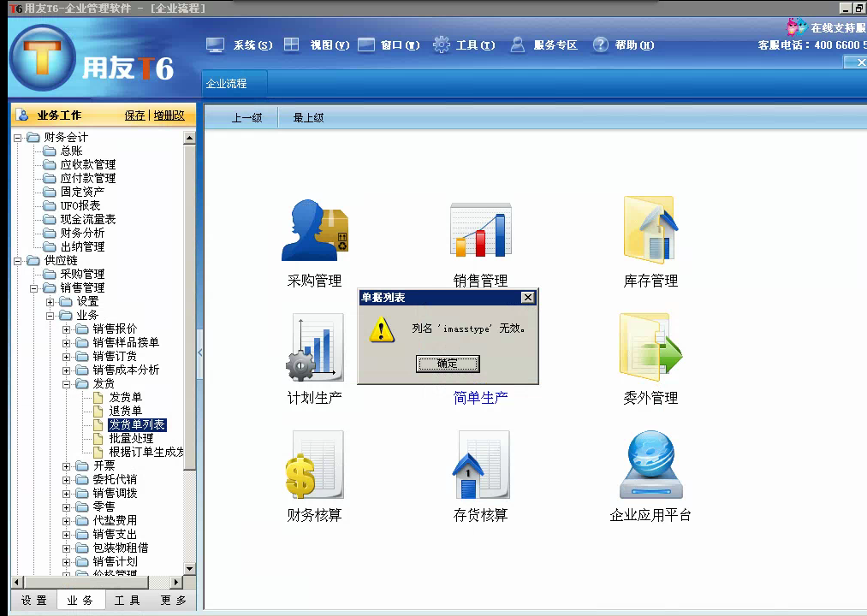Open the 销售管理 chart icon

pyautogui.click(x=480, y=229)
